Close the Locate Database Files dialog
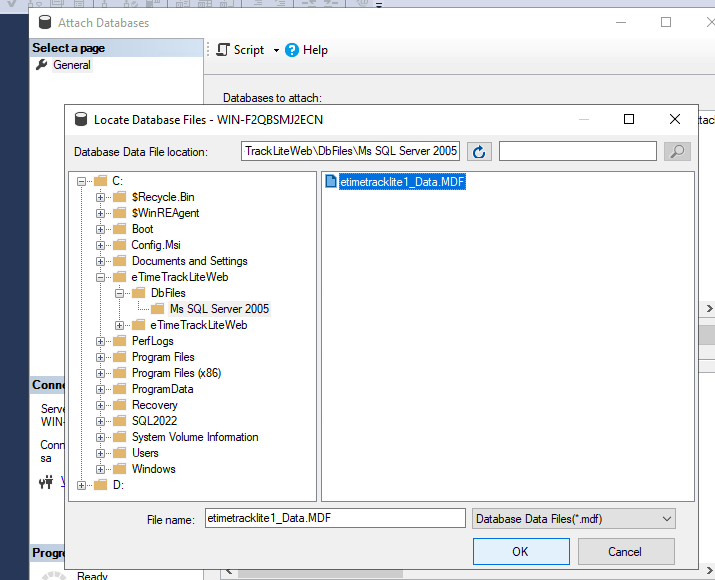 click(675, 119)
